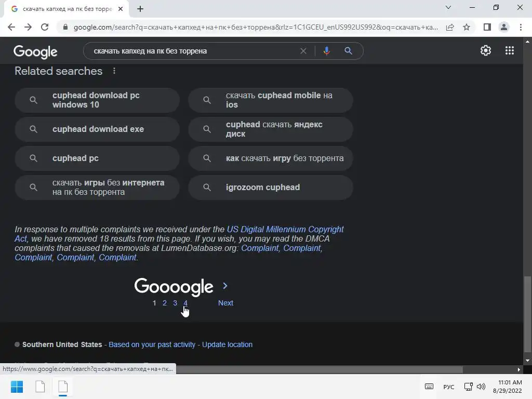The image size is (532, 399).
Task: Open the browser side panel icon
Action: [487, 27]
